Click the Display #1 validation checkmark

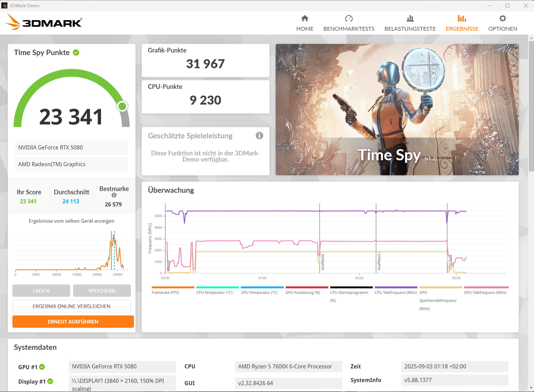[x=50, y=381]
